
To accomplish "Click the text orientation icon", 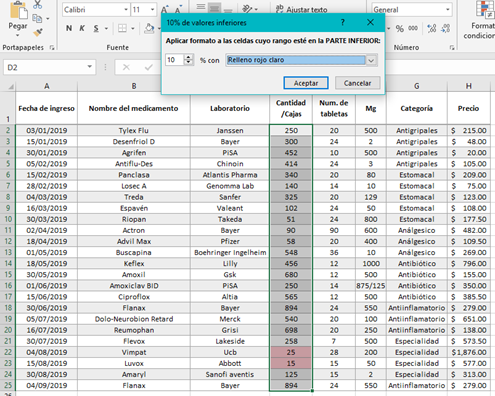I will pyautogui.click(x=248, y=8).
